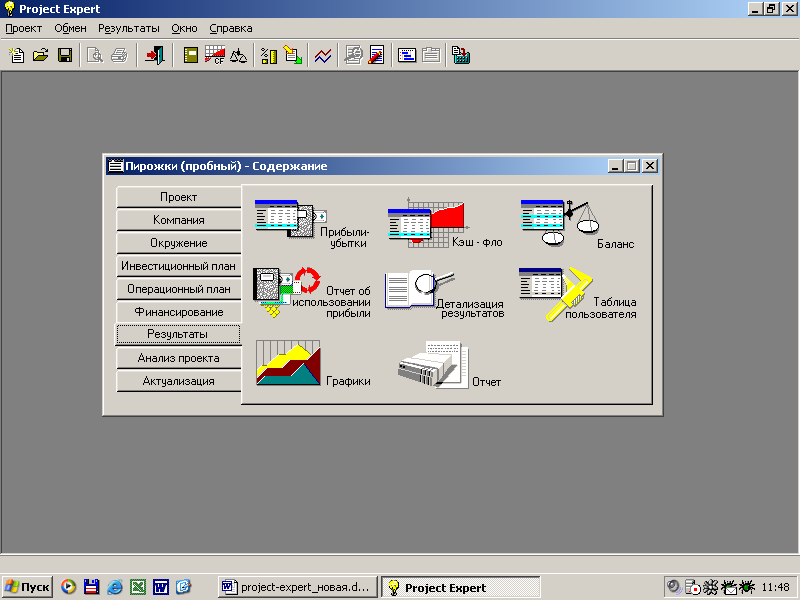Open the Результаты menu
The image size is (800, 600).
coord(129,29)
